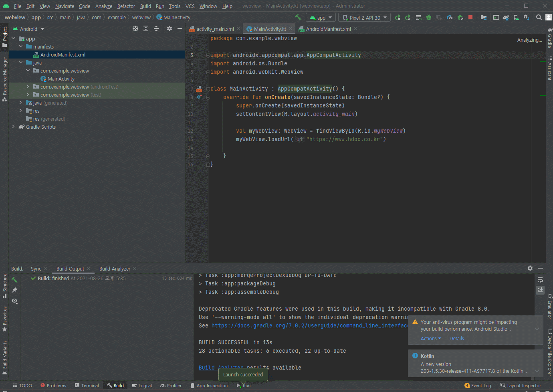
Task: Hide the Project panel with minus icon
Action: [x=180, y=29]
